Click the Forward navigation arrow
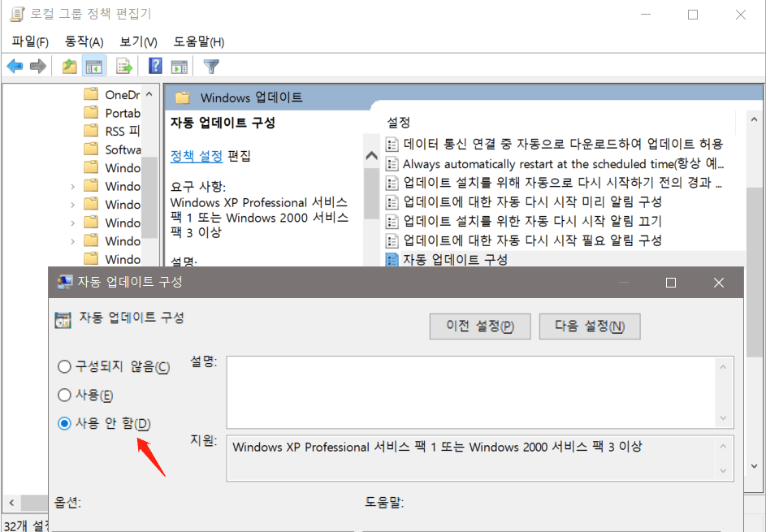 [x=37, y=66]
